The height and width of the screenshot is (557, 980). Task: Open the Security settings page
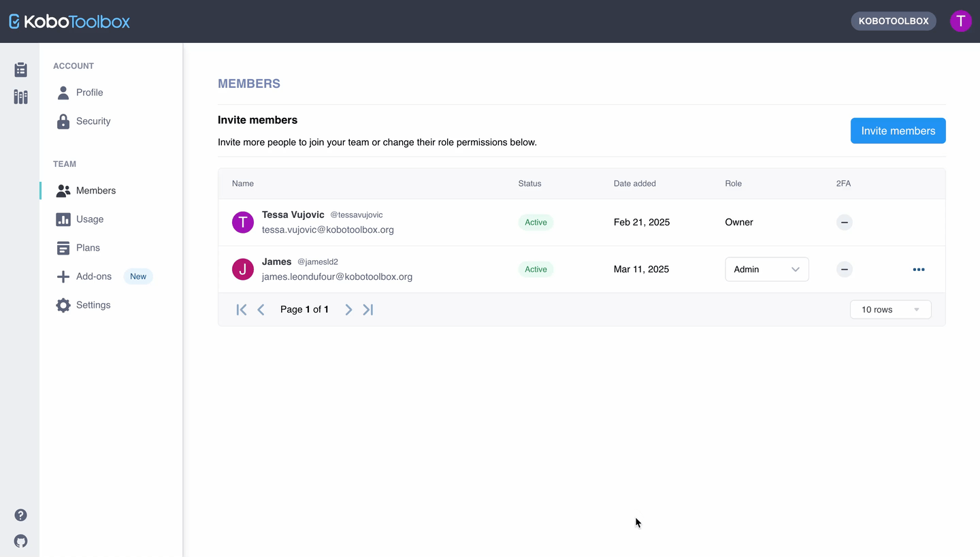tap(93, 121)
